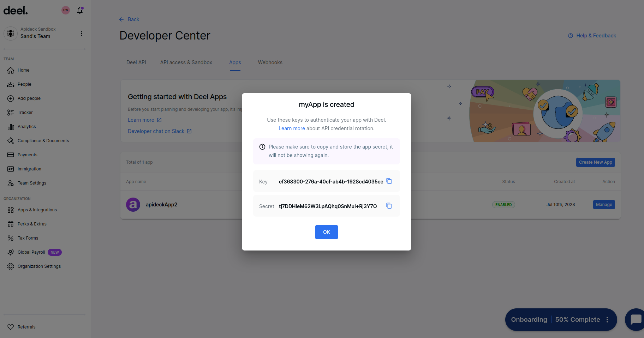
Task: Click the external link icon beside Developer chat on Slack
Action: 189,131
